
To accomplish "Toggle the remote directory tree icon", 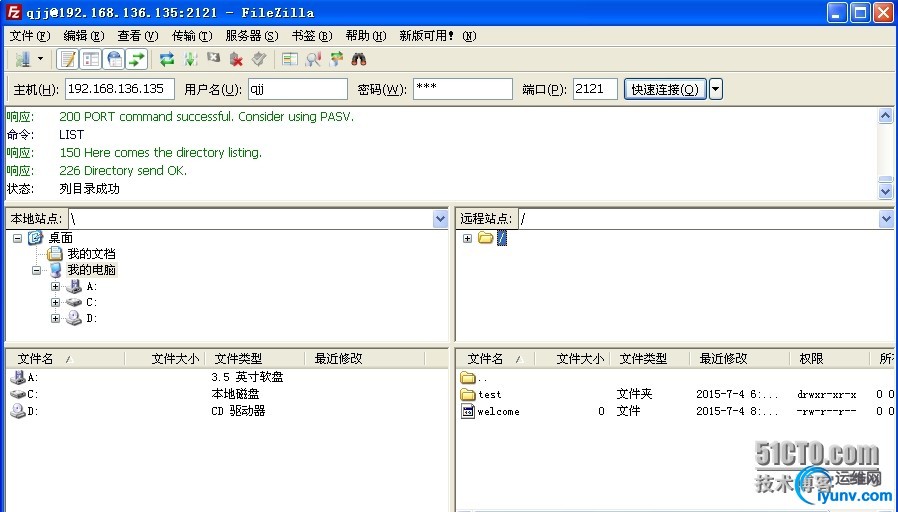I will click(x=115, y=59).
